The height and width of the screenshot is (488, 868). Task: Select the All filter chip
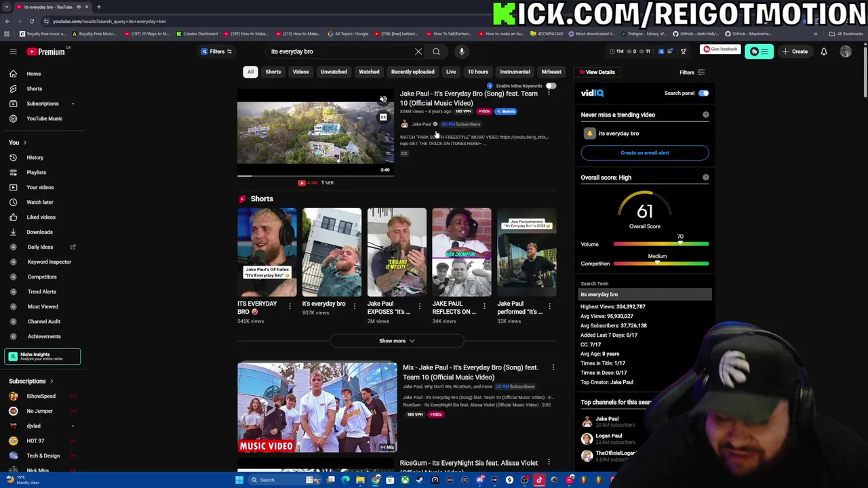pyautogui.click(x=250, y=72)
